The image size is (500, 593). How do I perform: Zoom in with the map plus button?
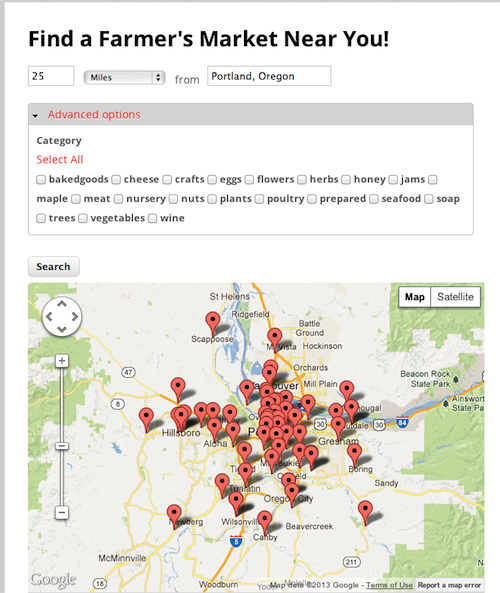click(62, 361)
